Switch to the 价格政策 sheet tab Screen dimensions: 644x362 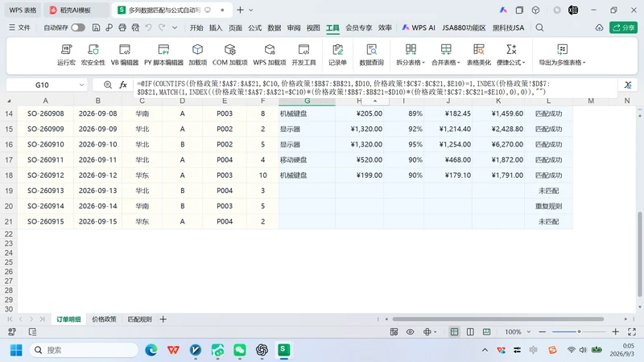104,319
